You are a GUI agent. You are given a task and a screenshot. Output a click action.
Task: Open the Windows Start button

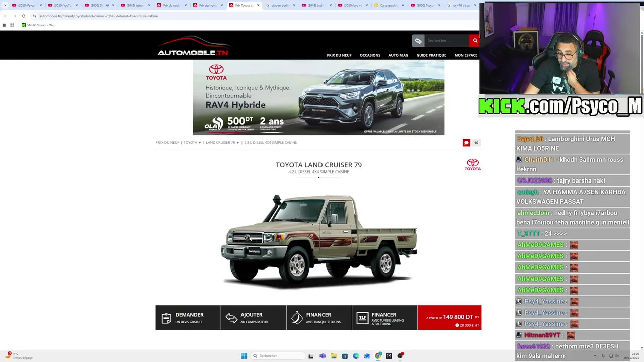pyautogui.click(x=244, y=356)
